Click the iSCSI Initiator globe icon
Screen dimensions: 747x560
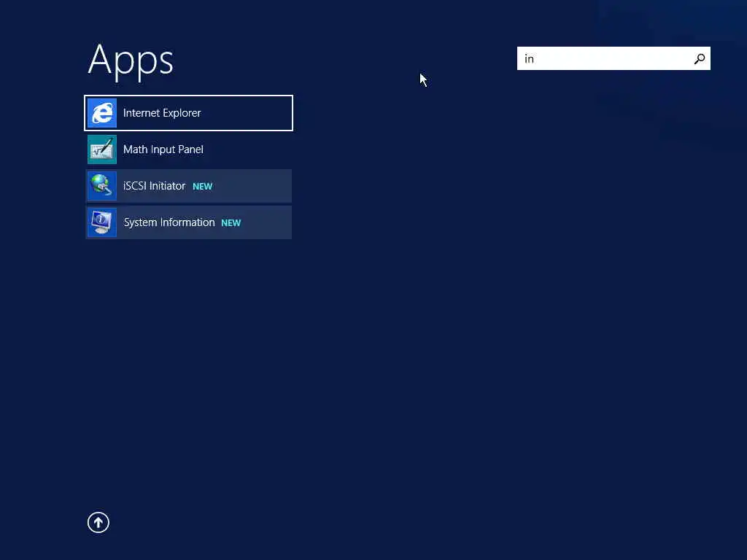coord(102,186)
